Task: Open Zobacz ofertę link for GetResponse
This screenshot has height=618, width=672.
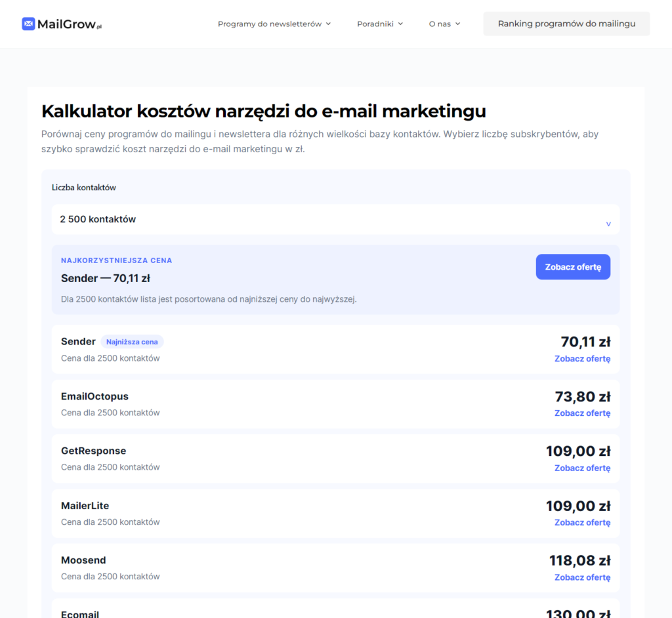Action: click(582, 468)
